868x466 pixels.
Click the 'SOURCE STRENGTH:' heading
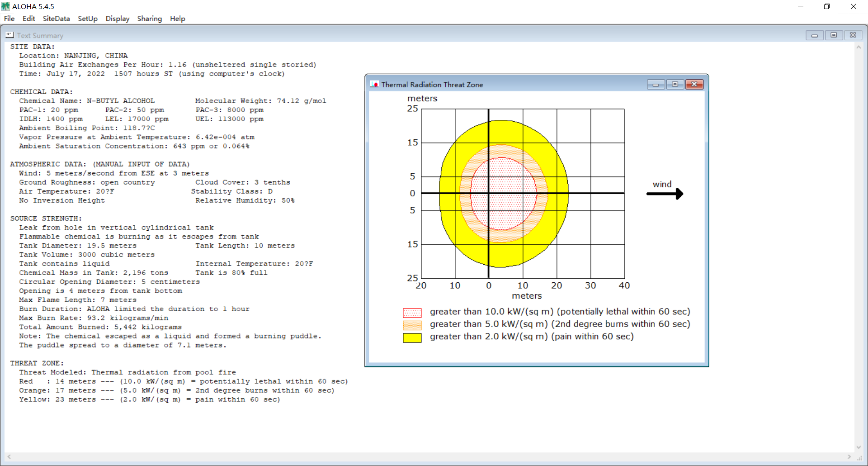[46, 219]
